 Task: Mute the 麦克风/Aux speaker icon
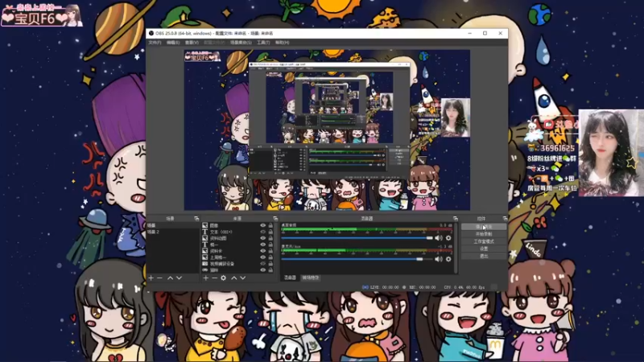[x=439, y=259]
